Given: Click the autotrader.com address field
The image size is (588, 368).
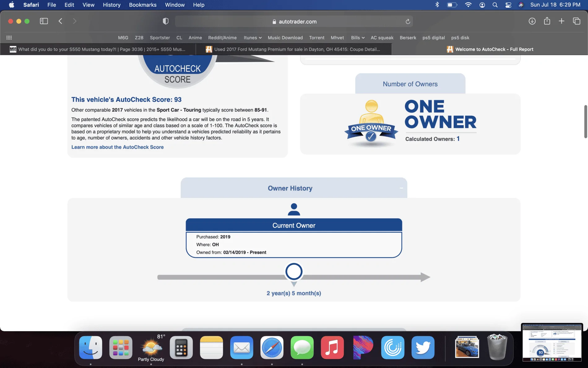Looking at the screenshot, I should click(294, 21).
